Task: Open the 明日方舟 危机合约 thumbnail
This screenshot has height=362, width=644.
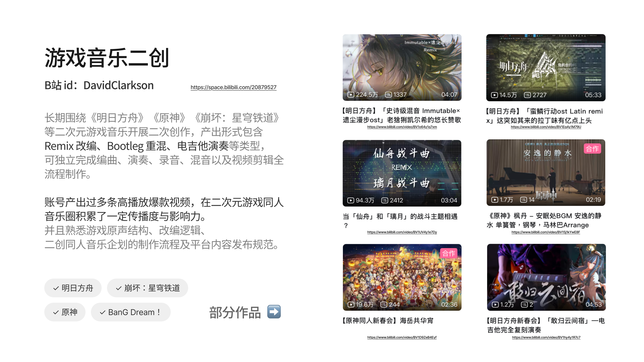Action: (x=546, y=68)
